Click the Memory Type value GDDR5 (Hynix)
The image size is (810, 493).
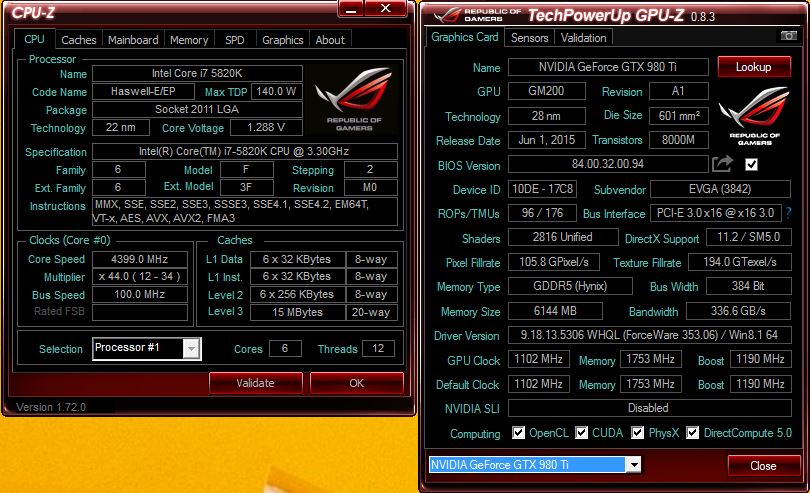[570, 286]
